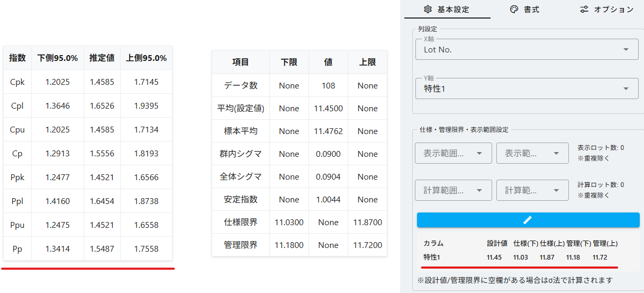644x293 pixels.
Task: Click the 推定値 column header
Action: (x=102, y=58)
